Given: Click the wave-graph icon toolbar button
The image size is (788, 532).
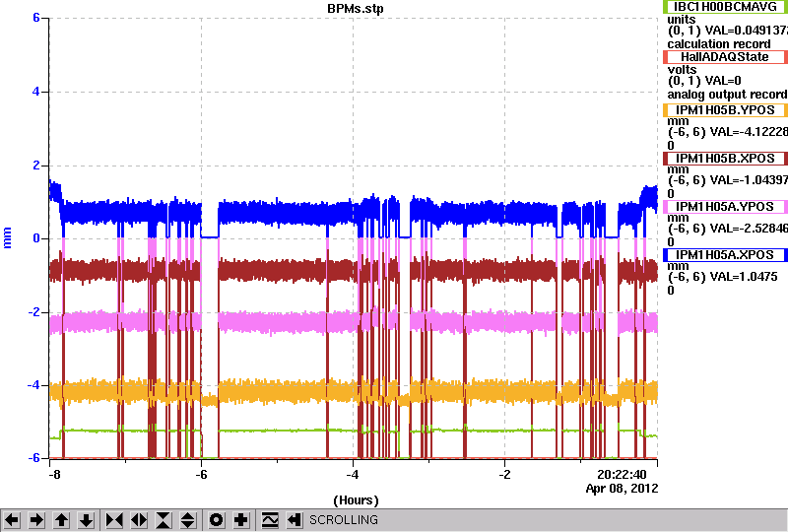Looking at the screenshot, I should [270, 520].
